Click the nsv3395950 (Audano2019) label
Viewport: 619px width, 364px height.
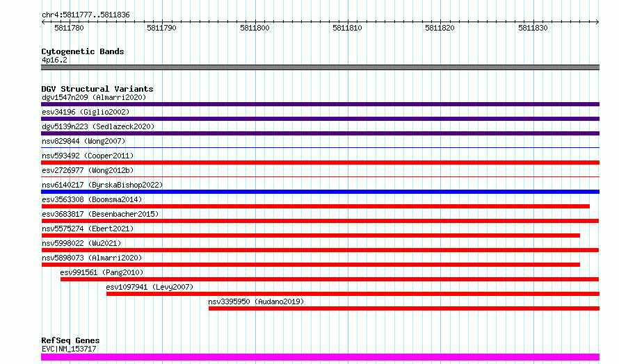pyautogui.click(x=256, y=301)
